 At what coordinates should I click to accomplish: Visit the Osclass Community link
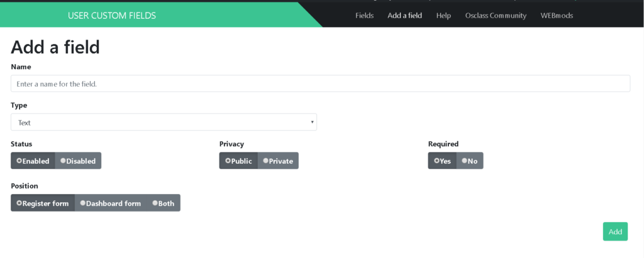496,16
